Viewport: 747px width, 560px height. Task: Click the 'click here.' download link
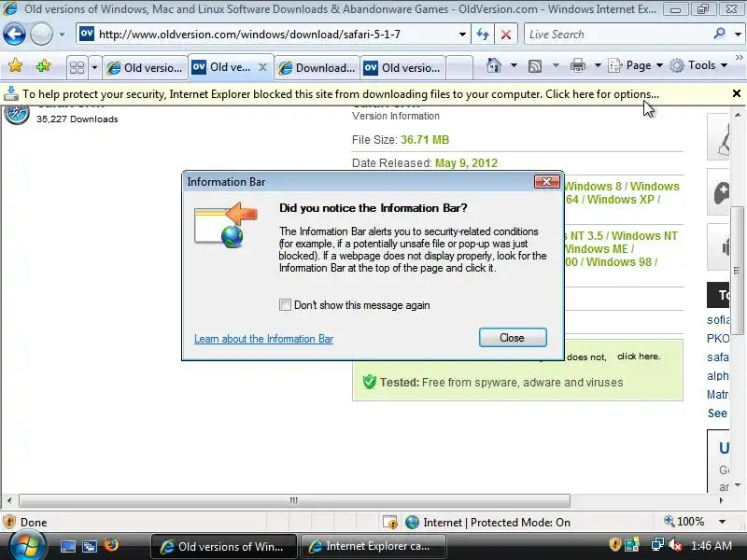(x=639, y=357)
